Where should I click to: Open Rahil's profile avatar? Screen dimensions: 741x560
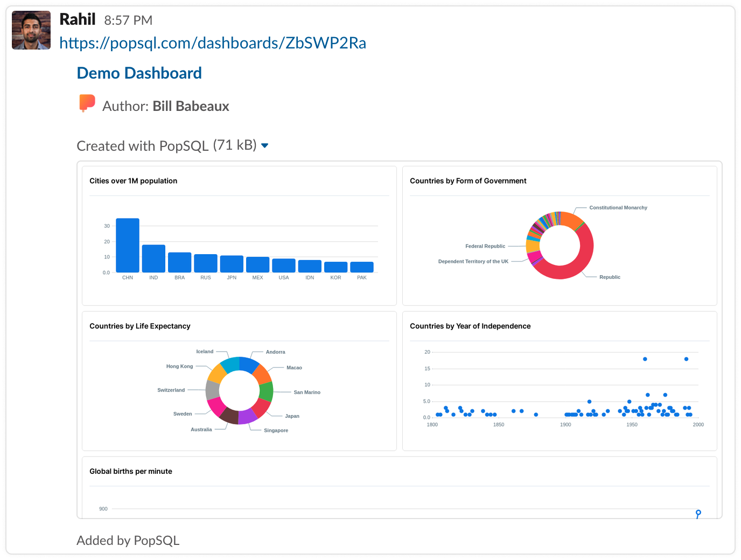(x=31, y=30)
